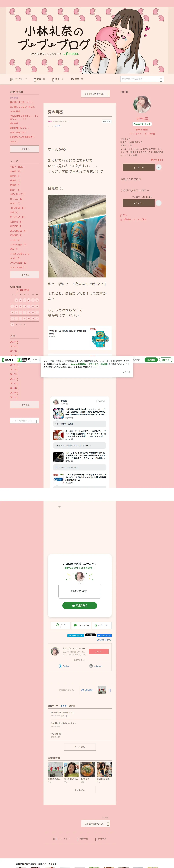The width and height of the screenshot is (174, 868).
Task: Close the cookie notice with とじる
Action: pos(126,372)
